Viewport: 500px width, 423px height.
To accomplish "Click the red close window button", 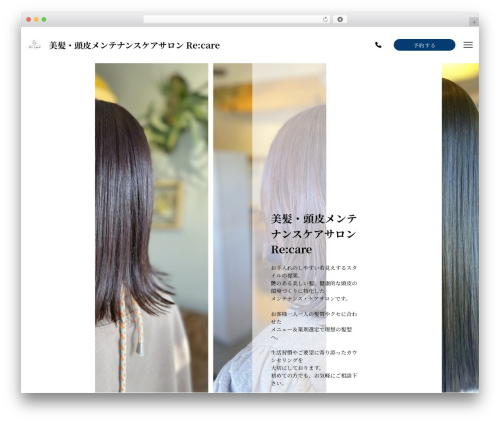I will 29,20.
